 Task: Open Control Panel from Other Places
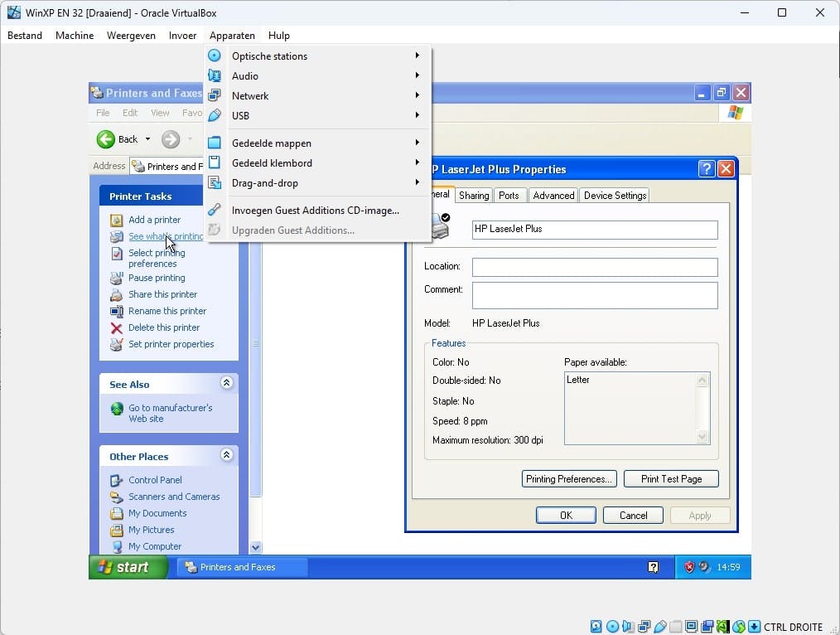tap(155, 480)
